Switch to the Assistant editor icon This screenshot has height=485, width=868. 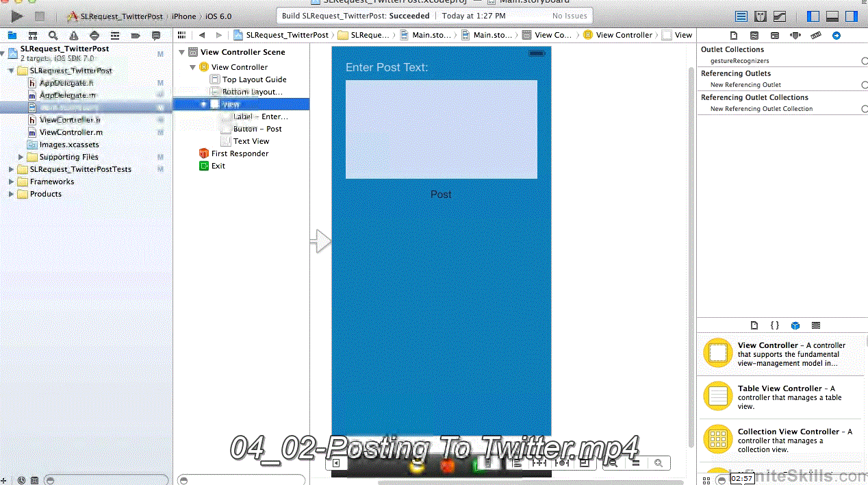point(761,16)
